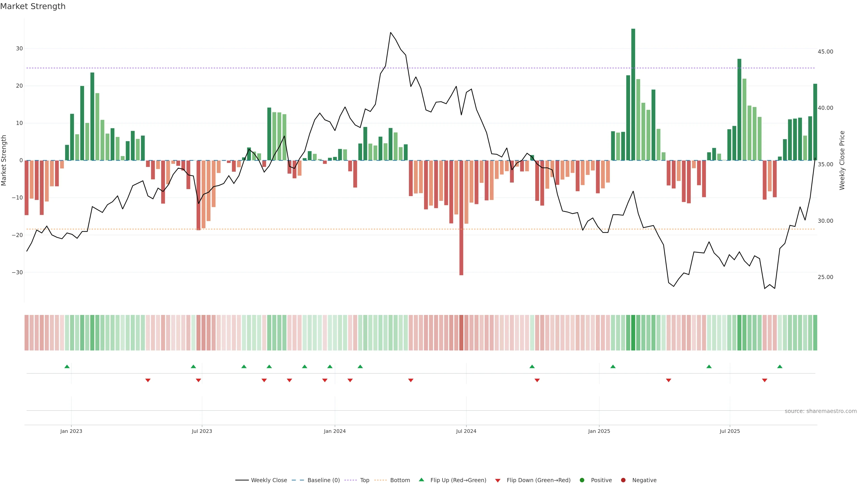Click the Jul 2024 x-axis label
This screenshot has height=488, width=868.
click(466, 431)
